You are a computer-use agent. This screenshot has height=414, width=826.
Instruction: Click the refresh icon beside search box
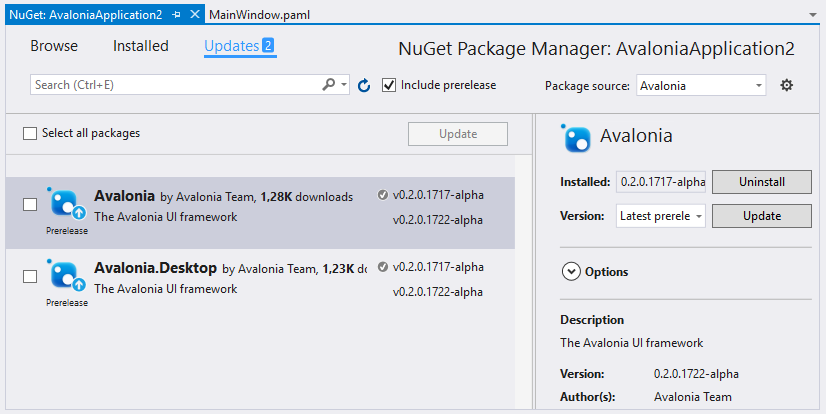(364, 85)
